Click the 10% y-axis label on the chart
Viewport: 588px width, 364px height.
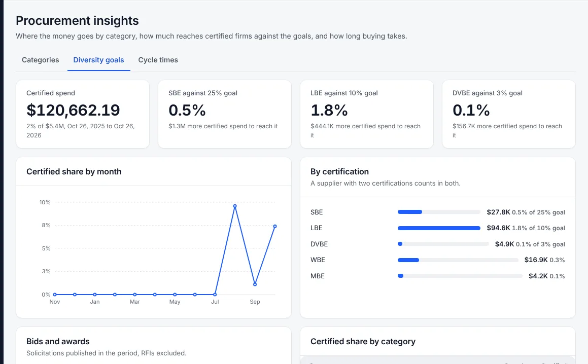click(45, 202)
